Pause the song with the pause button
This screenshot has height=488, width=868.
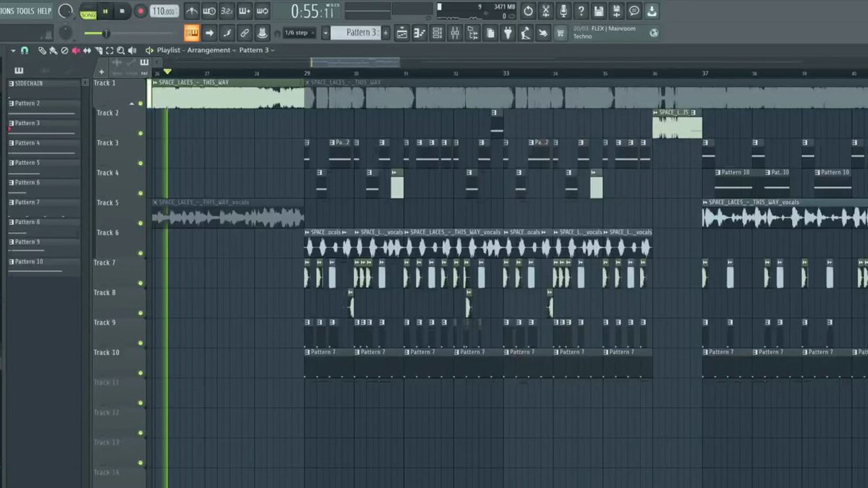click(x=106, y=11)
